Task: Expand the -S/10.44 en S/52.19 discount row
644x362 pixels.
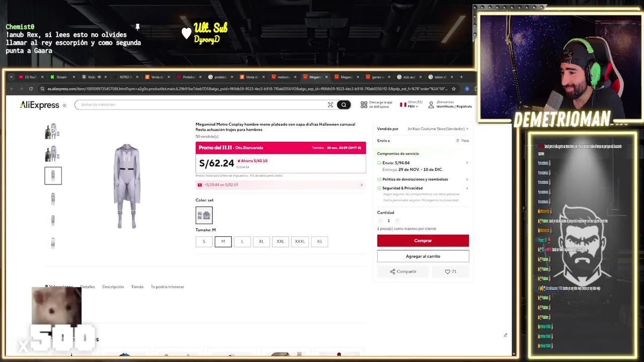Action: pyautogui.click(x=281, y=185)
